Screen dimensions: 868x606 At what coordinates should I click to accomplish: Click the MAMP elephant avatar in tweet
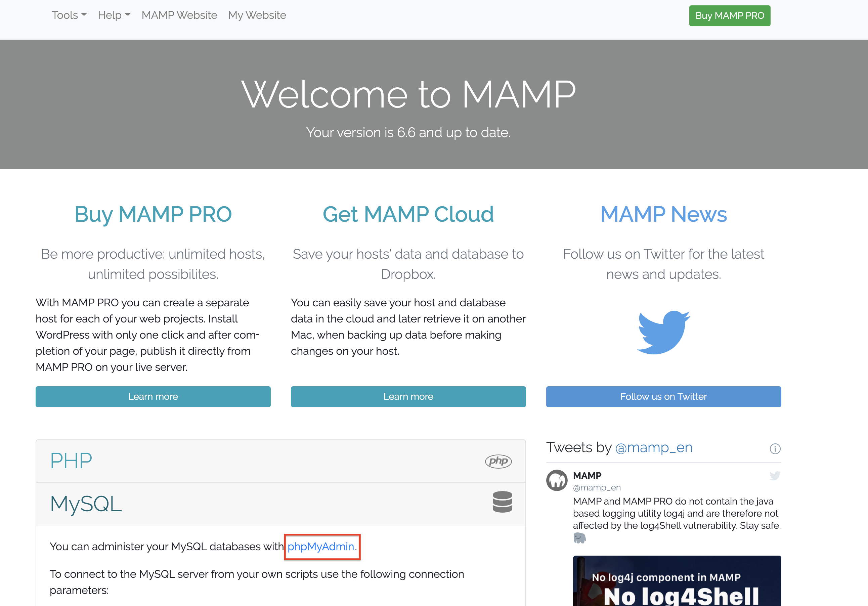[557, 480]
